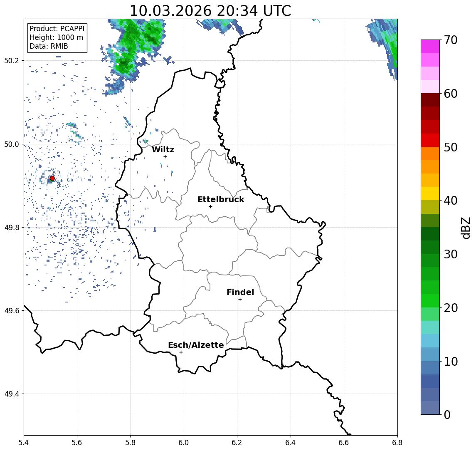
Task: Click the bright green colorbar swatch above 20
Action: [430, 300]
